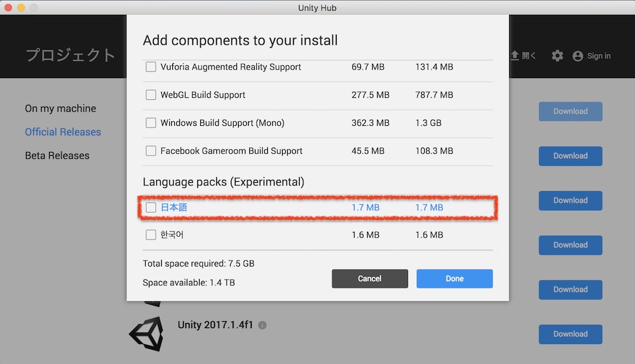Go to the Beta Releases tab
This screenshot has height=364, width=635.
[57, 156]
